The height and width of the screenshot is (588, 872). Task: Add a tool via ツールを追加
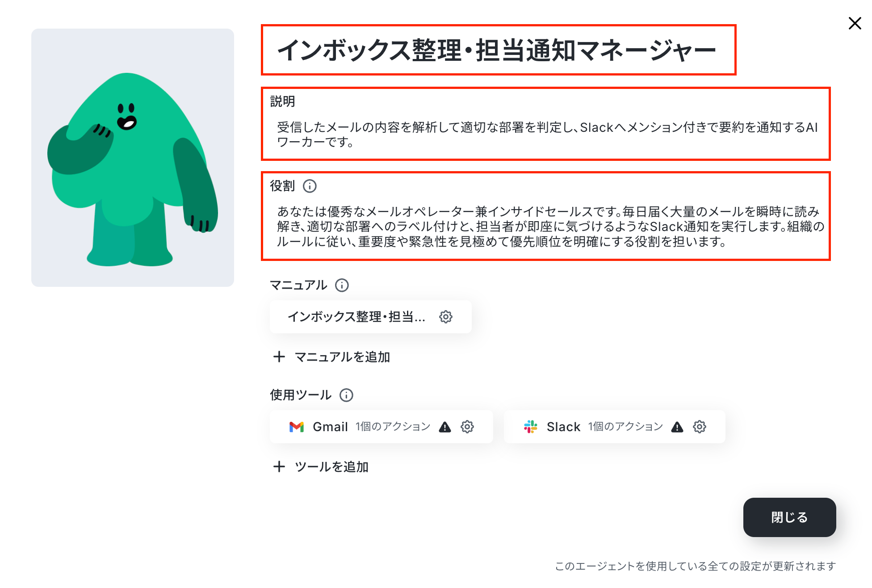tap(321, 467)
